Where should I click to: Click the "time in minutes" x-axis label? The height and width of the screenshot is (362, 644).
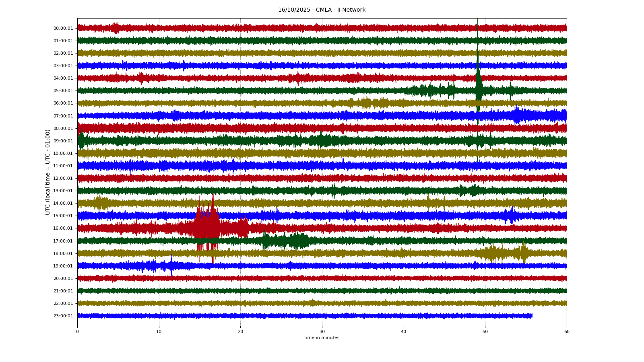tap(322, 338)
